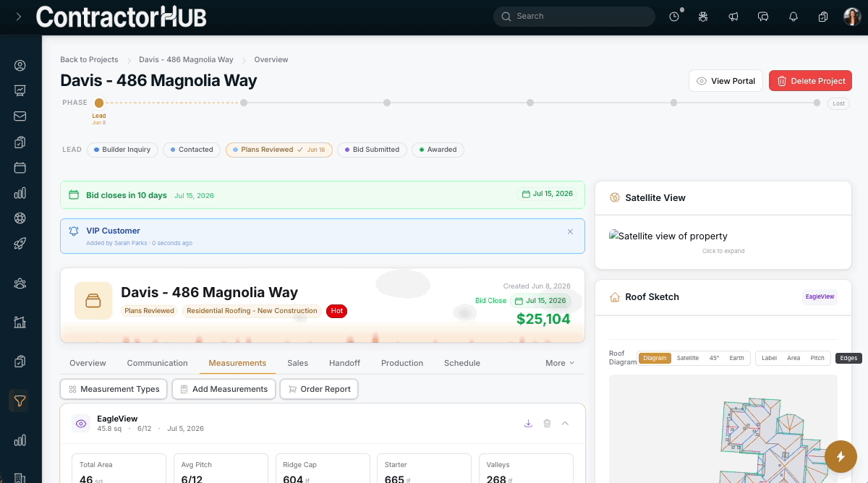
Task: Open the More tabs dropdown
Action: 560,363
